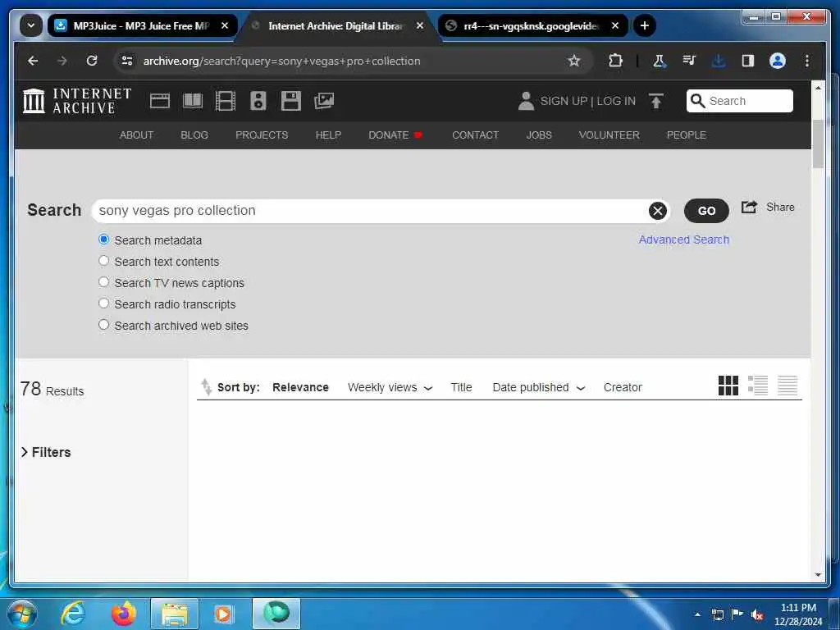This screenshot has width=840, height=630.
Task: Show hidden system tray icons
Action: 697,614
